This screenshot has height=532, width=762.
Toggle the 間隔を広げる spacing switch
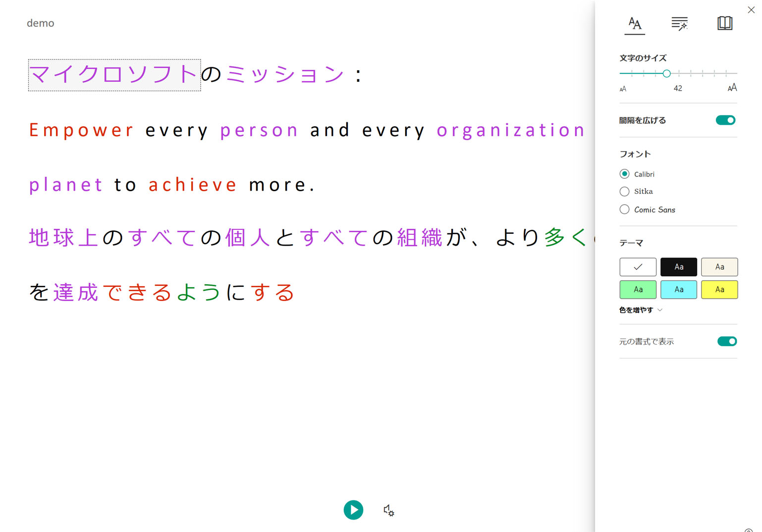point(725,120)
